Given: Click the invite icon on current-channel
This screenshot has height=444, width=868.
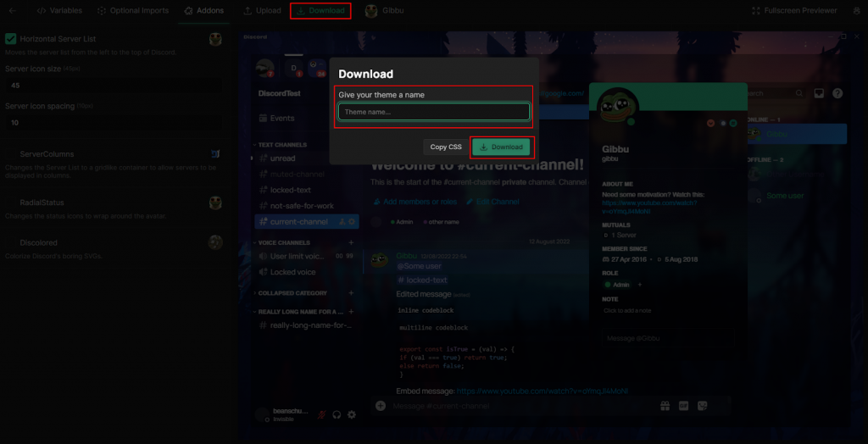Looking at the screenshot, I should [x=342, y=221].
